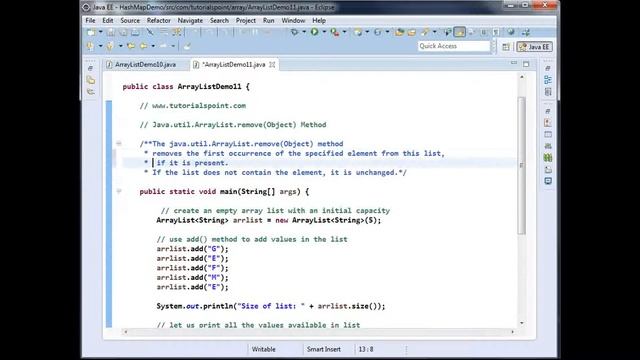
Task: Open the Refactor menu
Action: (x=158, y=20)
